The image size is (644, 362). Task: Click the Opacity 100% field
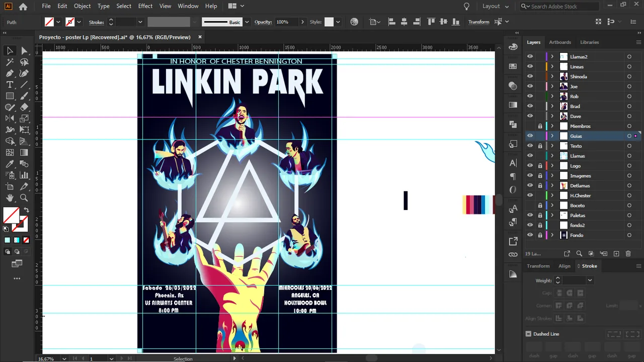coord(286,22)
